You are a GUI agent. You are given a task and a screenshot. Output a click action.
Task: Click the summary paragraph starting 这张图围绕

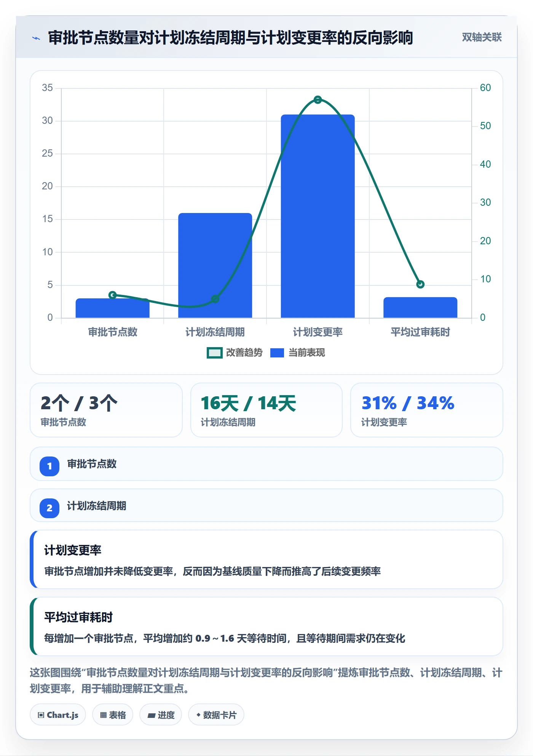pos(266,681)
